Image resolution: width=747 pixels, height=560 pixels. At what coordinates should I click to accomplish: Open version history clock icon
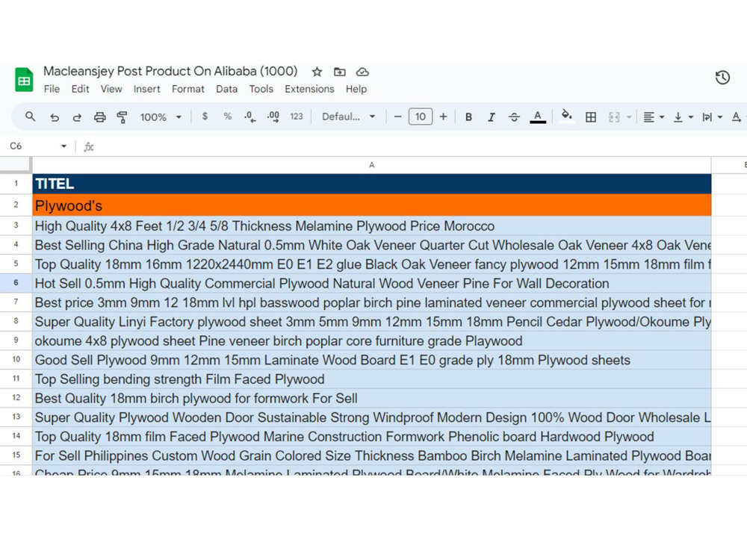tap(722, 78)
